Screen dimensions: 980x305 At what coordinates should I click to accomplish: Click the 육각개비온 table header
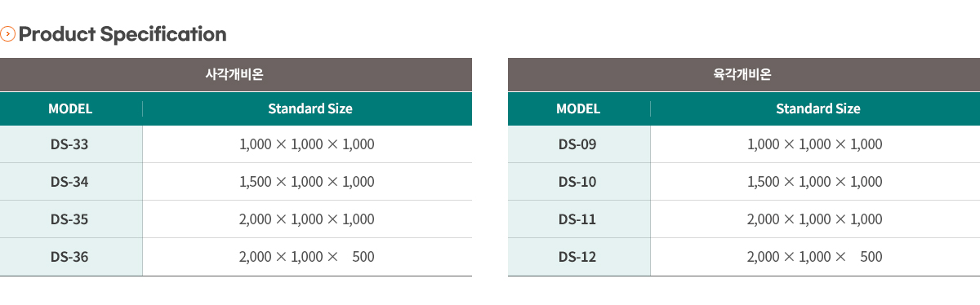[x=744, y=75]
